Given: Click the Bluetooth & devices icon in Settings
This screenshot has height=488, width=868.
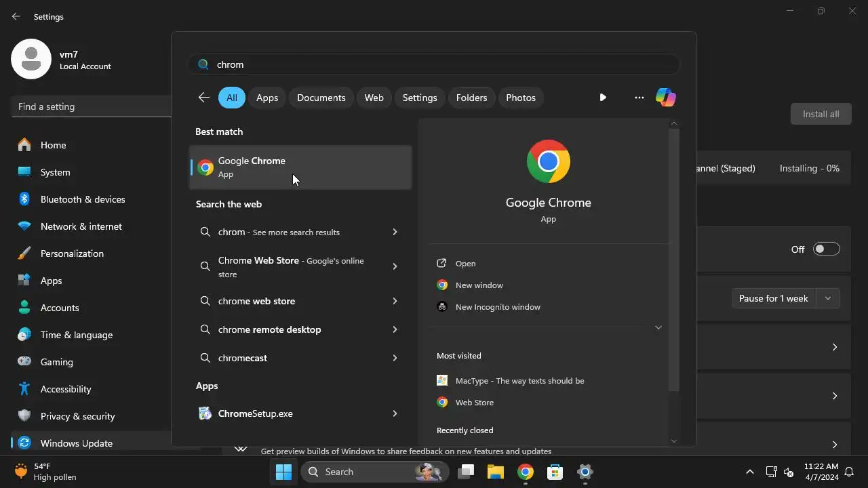Looking at the screenshot, I should pyautogui.click(x=24, y=199).
